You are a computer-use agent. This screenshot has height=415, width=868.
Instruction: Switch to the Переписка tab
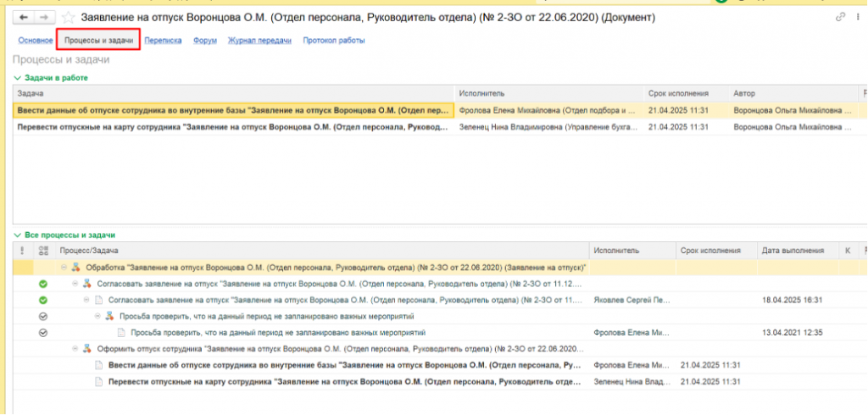(x=163, y=40)
